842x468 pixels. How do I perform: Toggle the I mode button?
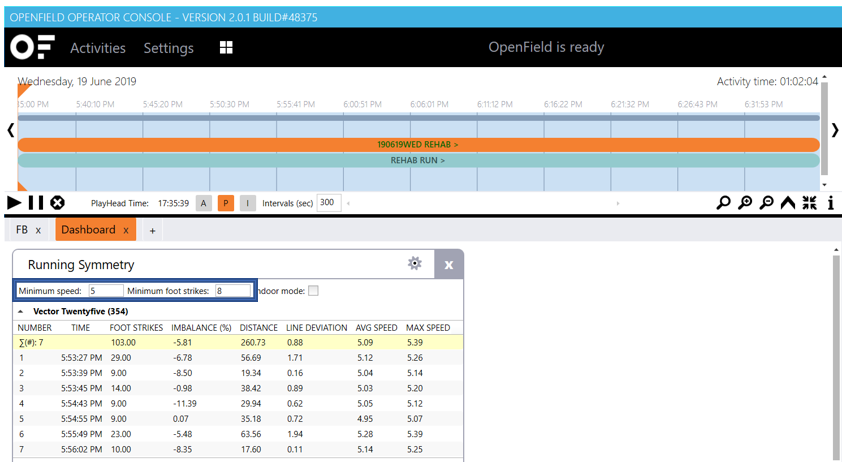point(248,203)
